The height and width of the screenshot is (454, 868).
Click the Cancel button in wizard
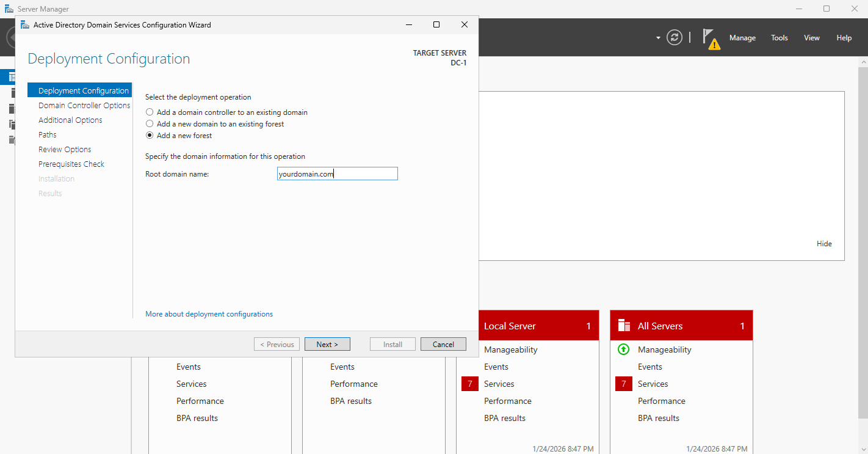pos(443,344)
